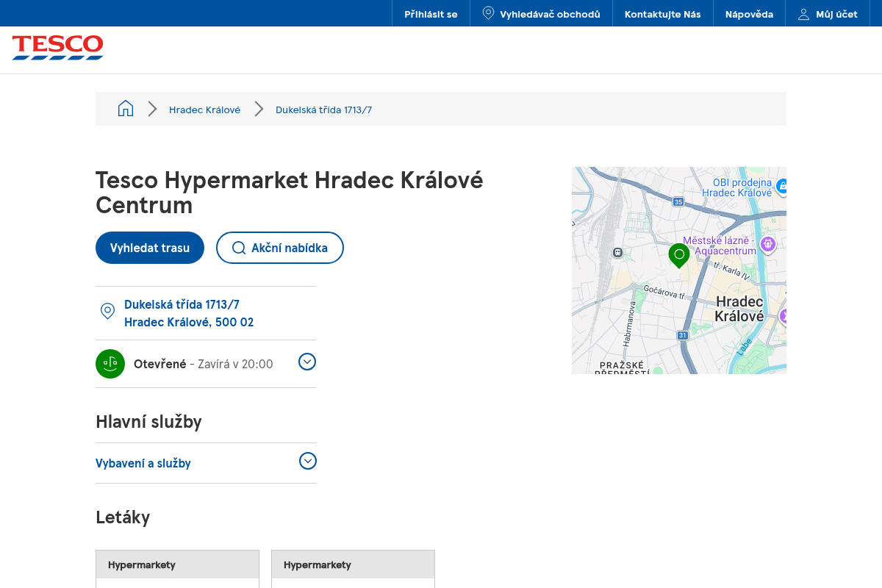Click the Aquacentrum purple map marker
This screenshot has height=588, width=882.
[768, 244]
